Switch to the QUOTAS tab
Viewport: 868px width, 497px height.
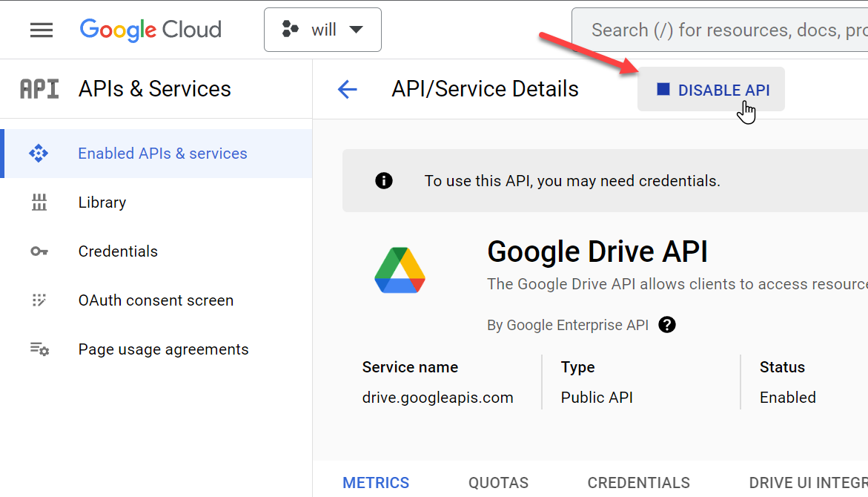(498, 483)
